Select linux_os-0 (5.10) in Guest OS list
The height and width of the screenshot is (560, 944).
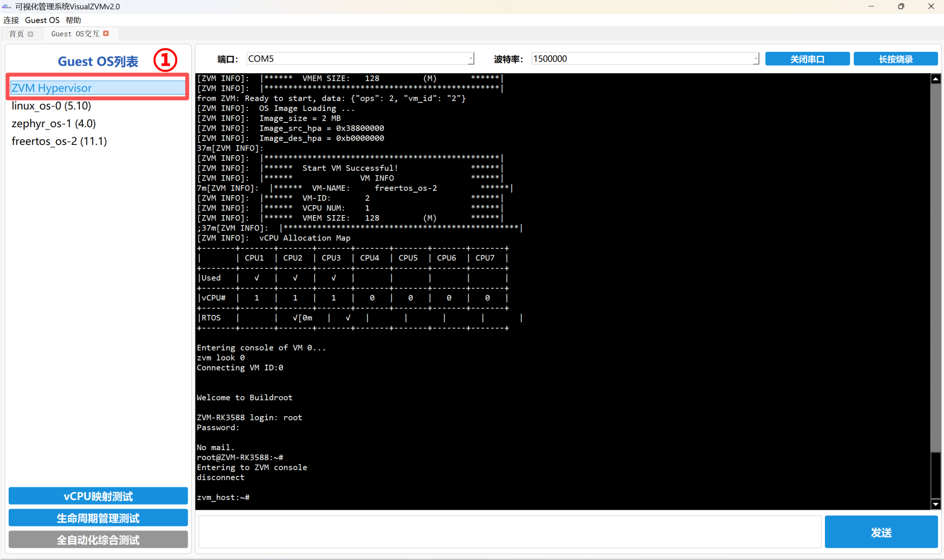pyautogui.click(x=51, y=106)
